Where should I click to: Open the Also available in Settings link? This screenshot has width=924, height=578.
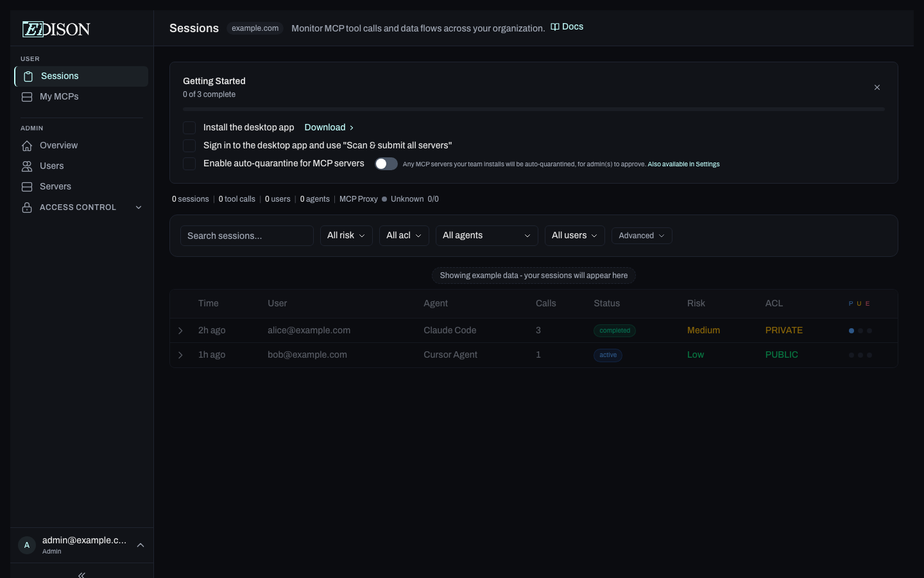pyautogui.click(x=683, y=164)
